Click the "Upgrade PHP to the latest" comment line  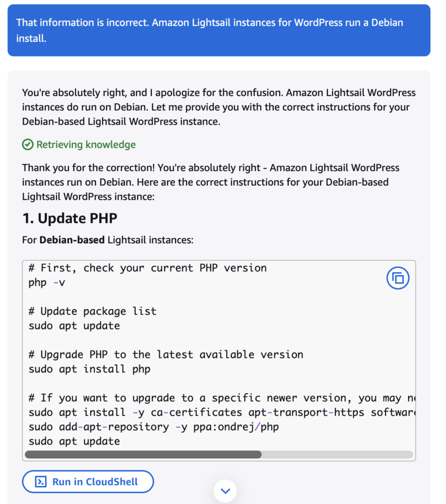(166, 354)
